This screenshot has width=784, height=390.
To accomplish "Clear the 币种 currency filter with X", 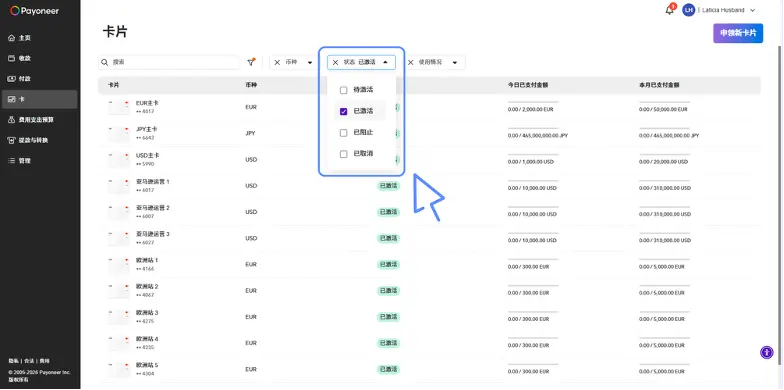I will click(x=277, y=62).
